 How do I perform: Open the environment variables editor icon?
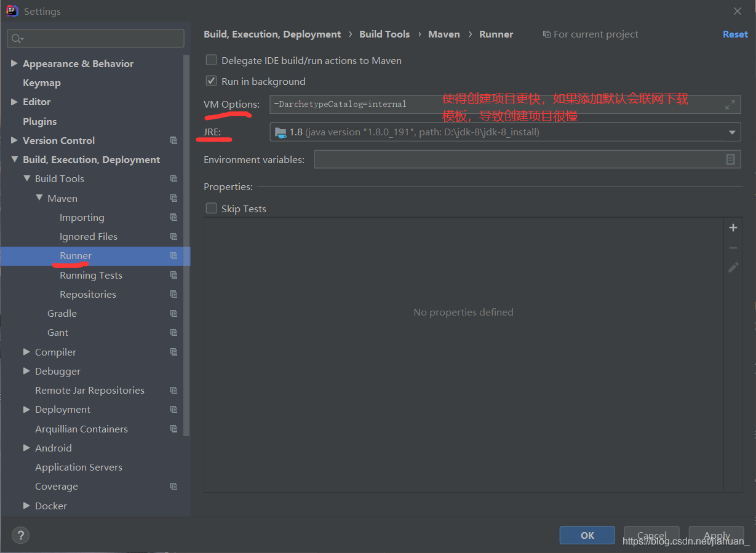click(x=730, y=159)
